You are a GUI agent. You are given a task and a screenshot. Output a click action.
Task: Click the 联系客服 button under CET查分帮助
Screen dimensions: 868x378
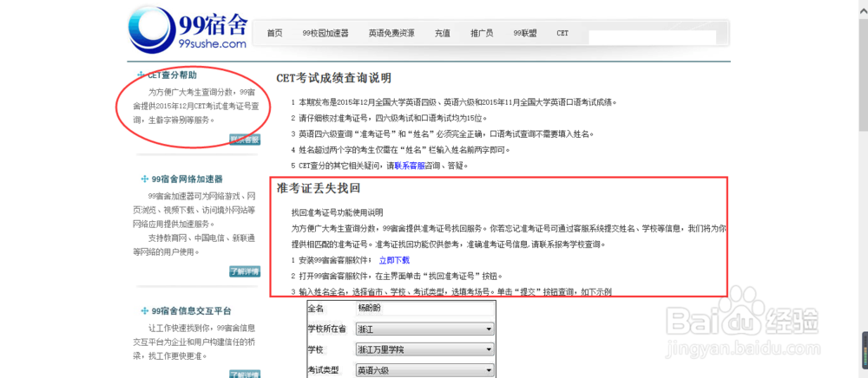coord(245,140)
